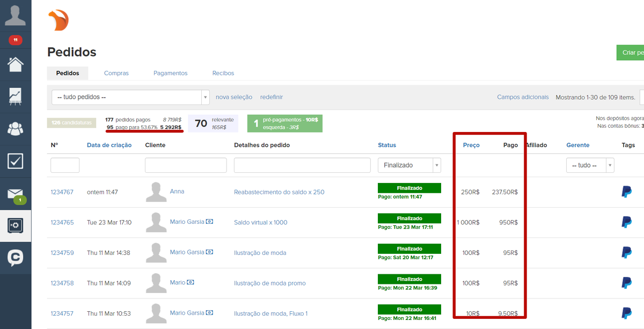Click the 'nova seleção' link
Screen dimensions: 644x329
click(x=233, y=97)
